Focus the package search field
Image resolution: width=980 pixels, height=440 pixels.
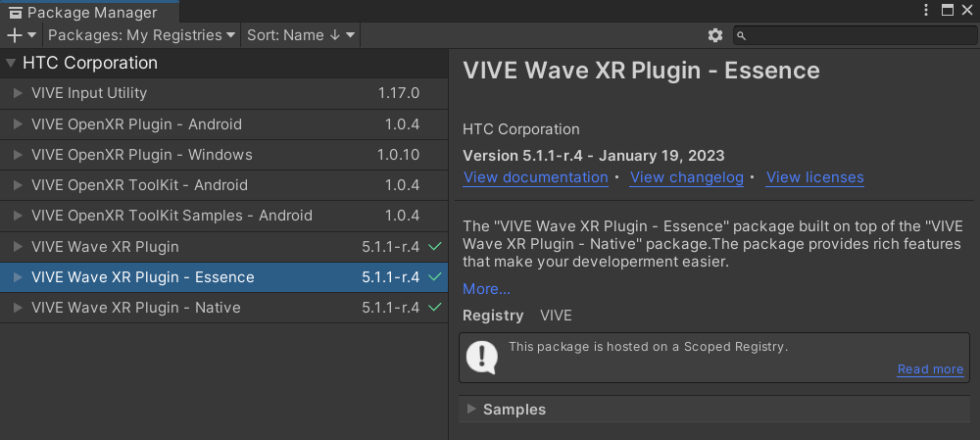click(x=855, y=35)
